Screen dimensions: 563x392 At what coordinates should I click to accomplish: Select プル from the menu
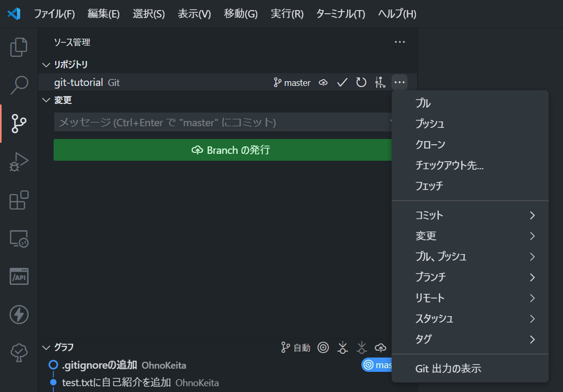[x=470, y=103]
